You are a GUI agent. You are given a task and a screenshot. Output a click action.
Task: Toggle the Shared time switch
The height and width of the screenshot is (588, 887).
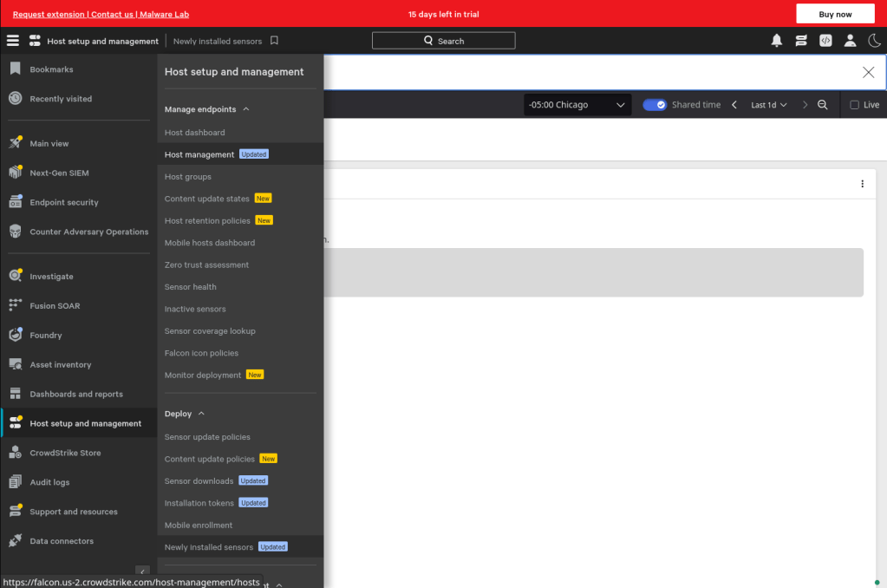(655, 105)
